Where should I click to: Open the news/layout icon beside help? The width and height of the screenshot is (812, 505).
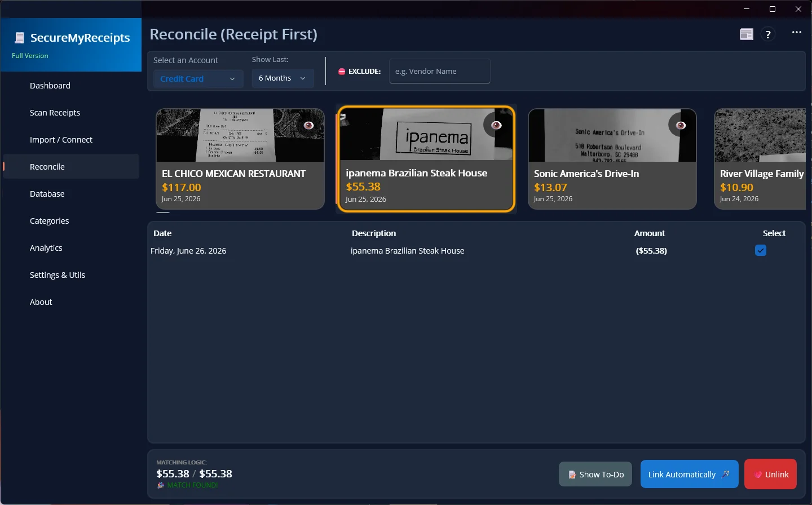pyautogui.click(x=747, y=34)
